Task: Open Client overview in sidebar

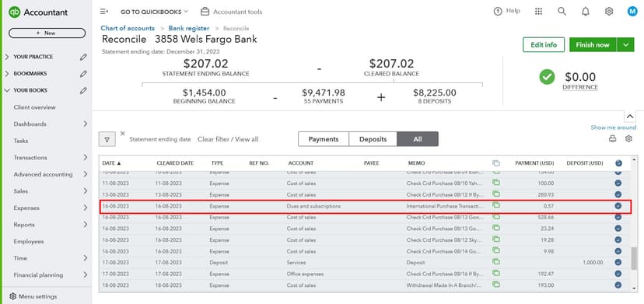Action: (x=34, y=107)
